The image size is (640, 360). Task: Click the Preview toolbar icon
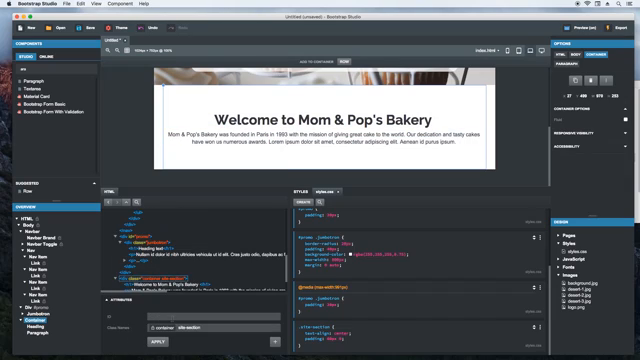coord(567,28)
